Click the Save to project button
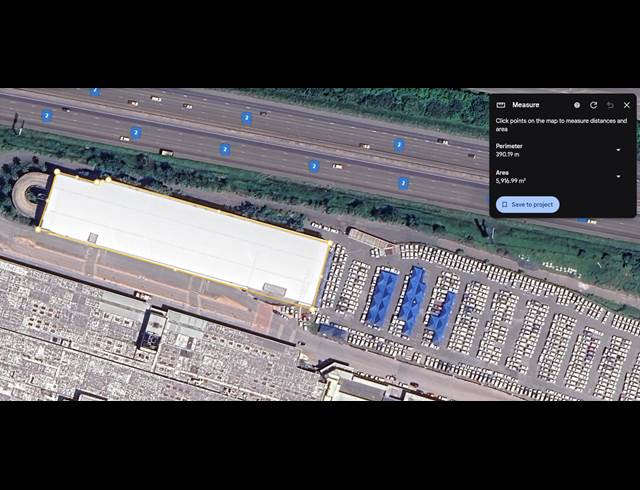 point(527,205)
